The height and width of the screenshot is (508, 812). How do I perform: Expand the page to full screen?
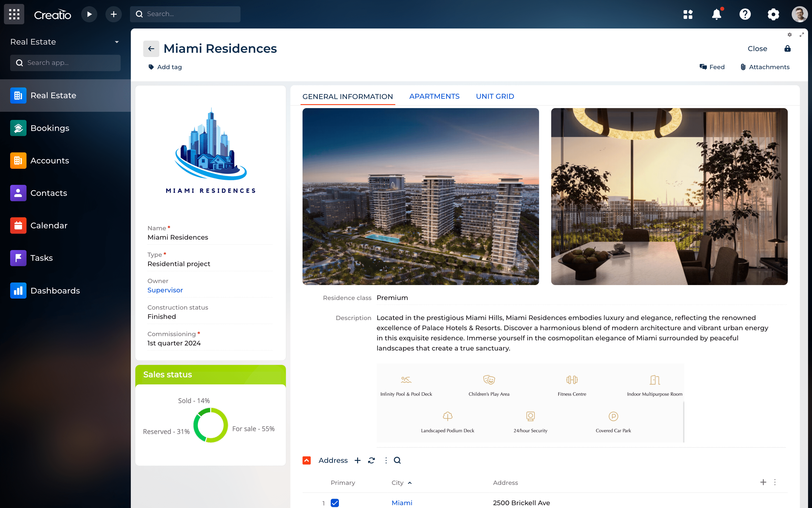coord(802,35)
